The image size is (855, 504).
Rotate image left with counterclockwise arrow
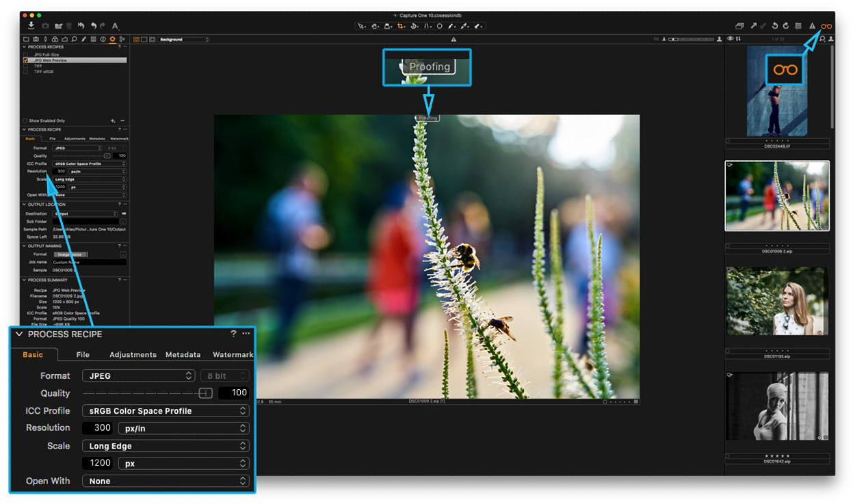pyautogui.click(x=775, y=26)
